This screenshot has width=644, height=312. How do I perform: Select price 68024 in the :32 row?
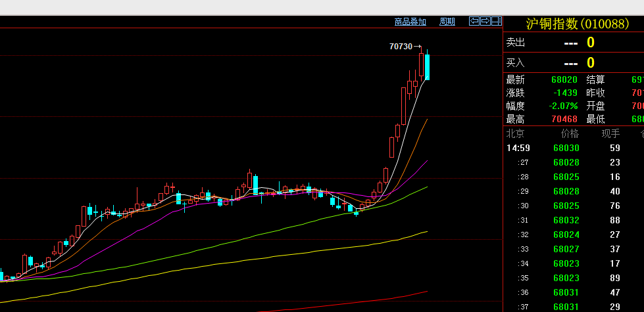click(566, 235)
